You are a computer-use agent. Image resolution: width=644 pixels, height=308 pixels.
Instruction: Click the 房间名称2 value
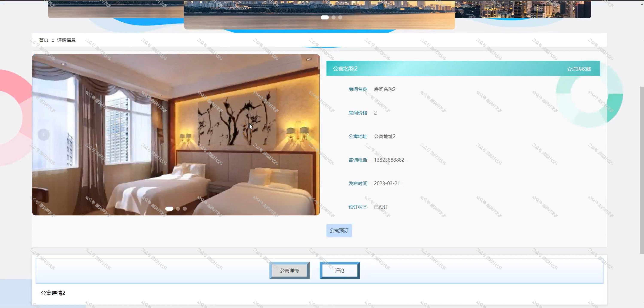coord(385,89)
